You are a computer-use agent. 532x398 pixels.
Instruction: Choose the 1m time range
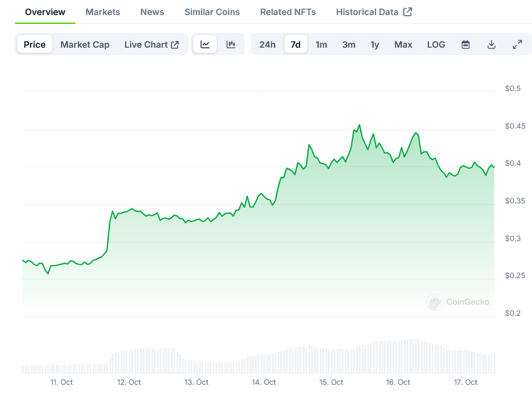tap(322, 45)
